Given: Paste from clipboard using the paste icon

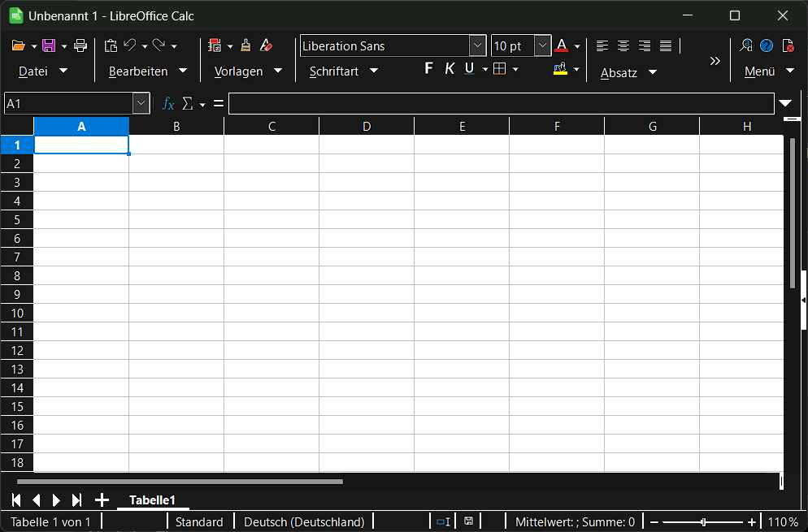Looking at the screenshot, I should pyautogui.click(x=111, y=45).
